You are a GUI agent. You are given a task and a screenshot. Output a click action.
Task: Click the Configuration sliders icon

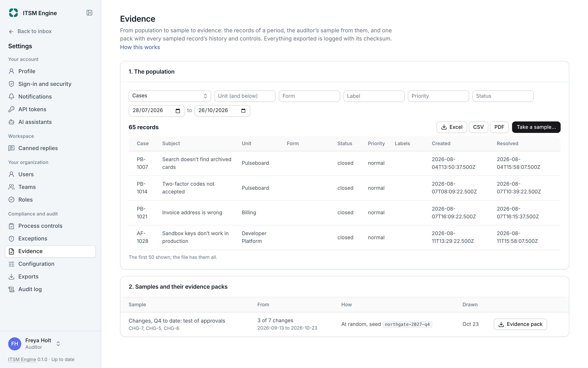[11, 264]
